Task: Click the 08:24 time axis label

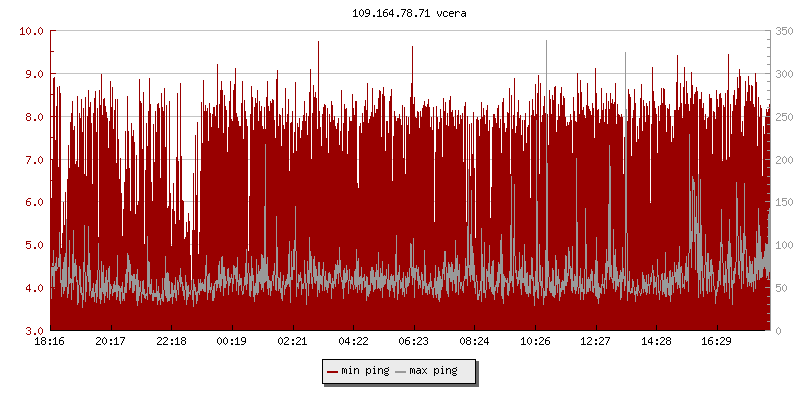Action: 474,342
